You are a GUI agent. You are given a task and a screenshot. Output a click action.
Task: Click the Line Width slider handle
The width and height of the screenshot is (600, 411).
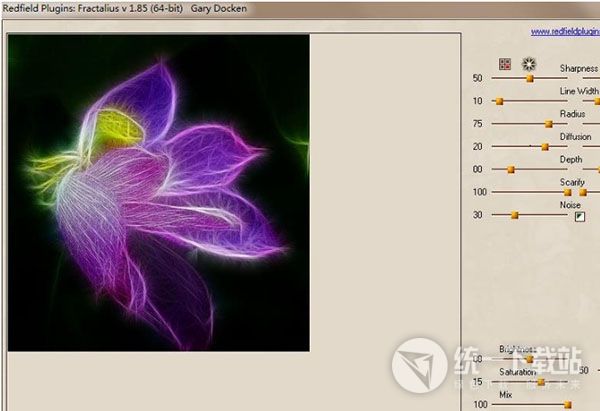499,101
